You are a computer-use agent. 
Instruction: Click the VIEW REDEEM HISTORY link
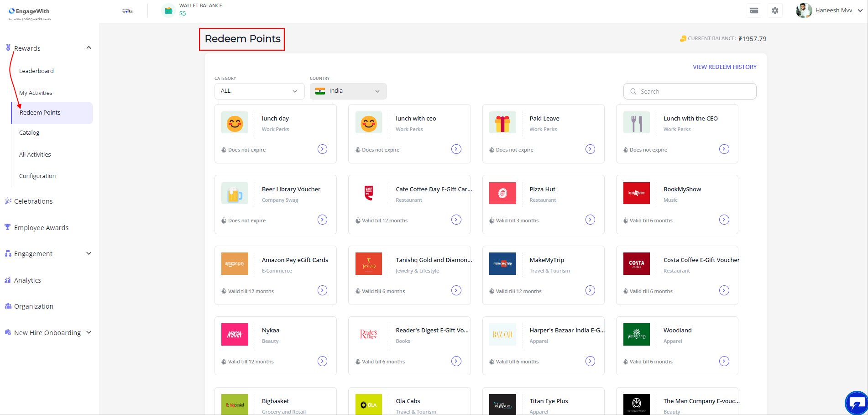point(724,67)
